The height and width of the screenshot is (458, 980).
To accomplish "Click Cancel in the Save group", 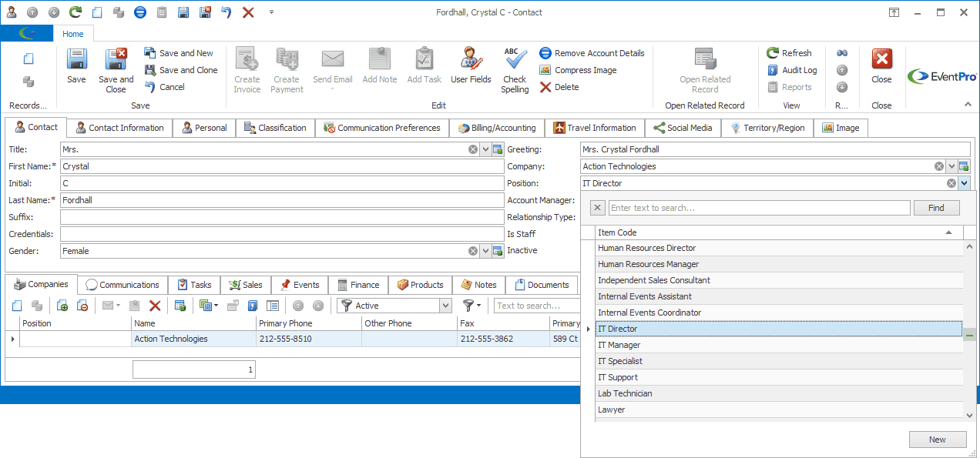I will point(165,87).
